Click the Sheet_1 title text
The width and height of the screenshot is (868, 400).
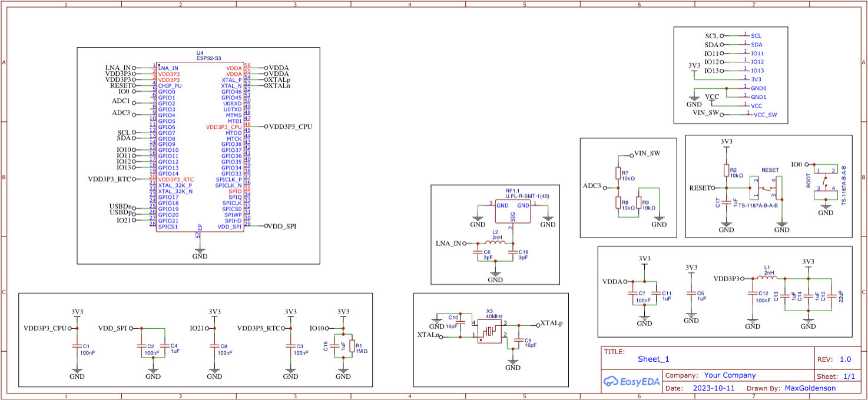click(654, 359)
